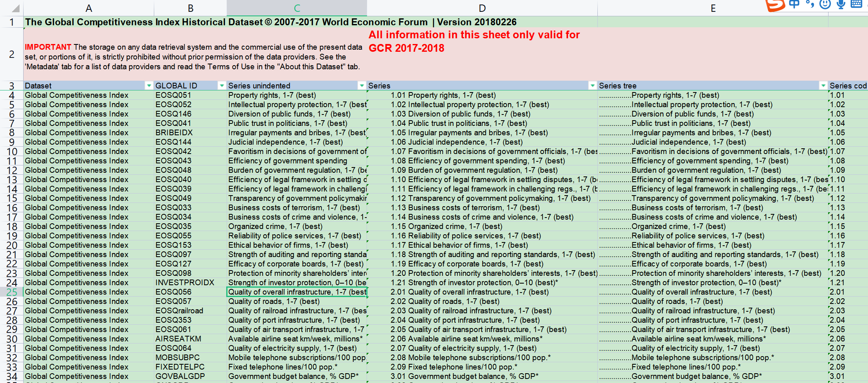This screenshot has height=383, width=868.
Task: Click the 'GLOBAL ID' header cell
Action: pyautogui.click(x=190, y=86)
